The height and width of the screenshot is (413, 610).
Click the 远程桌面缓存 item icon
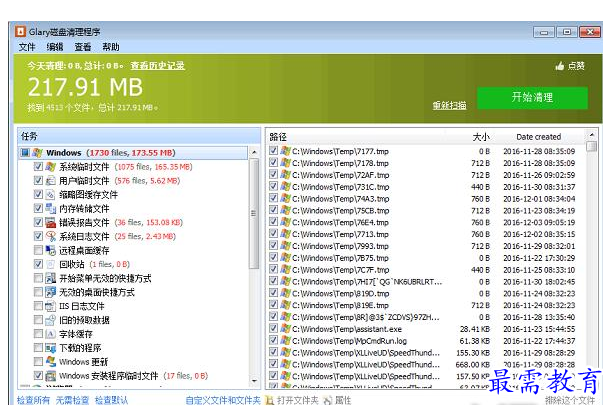(51, 250)
